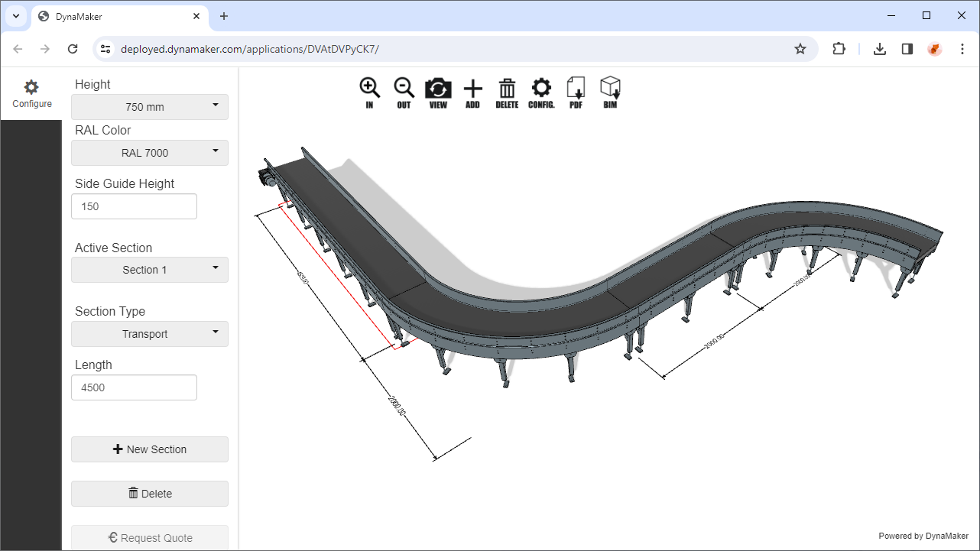Click the DELETE trash icon in toolbar

[507, 92]
